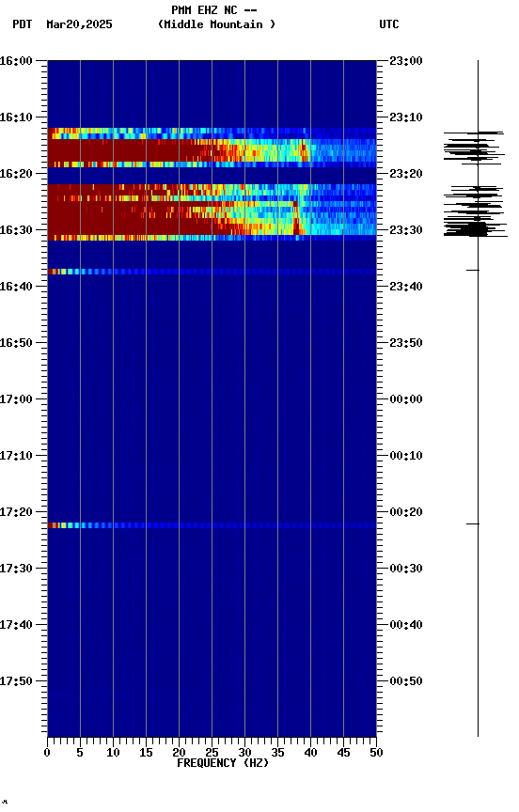
Task: Click the 25 Hz frequency tick label
Action: (212, 753)
